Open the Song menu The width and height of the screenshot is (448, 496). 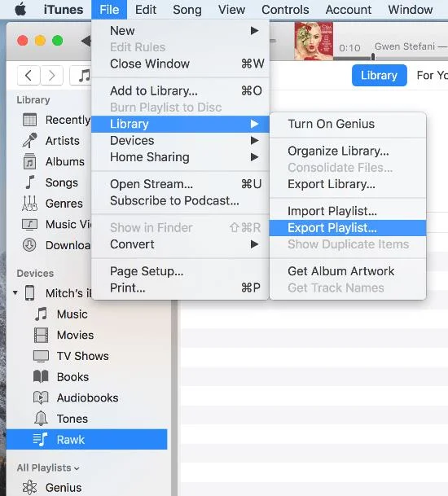(187, 10)
